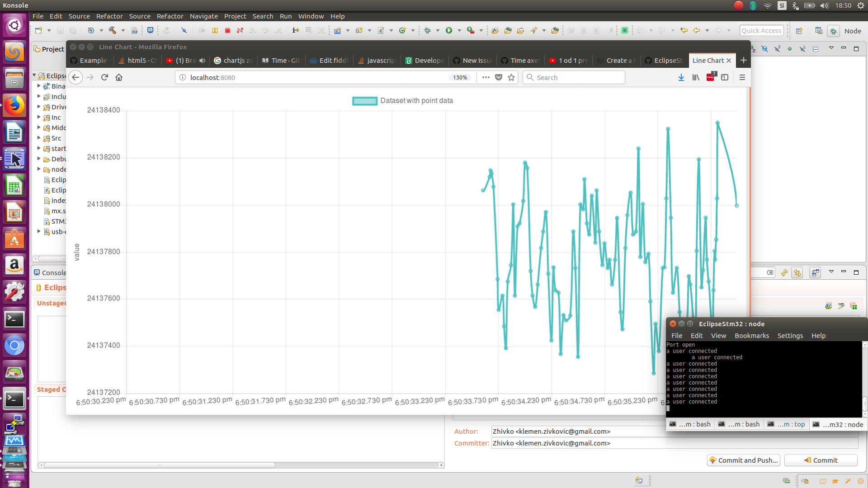This screenshot has height=488, width=868.
Task: Expand the Src folder in Project Explorer
Action: pyautogui.click(x=39, y=138)
